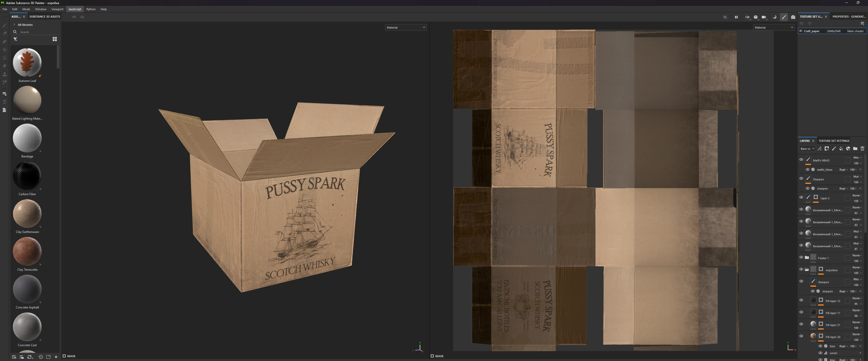The height and width of the screenshot is (361, 868).
Task: Pause engine computations with pause icon
Action: 736,17
